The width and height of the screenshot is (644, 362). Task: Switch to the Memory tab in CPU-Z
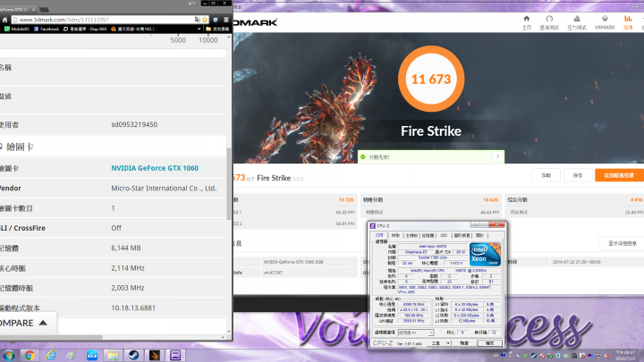428,236
